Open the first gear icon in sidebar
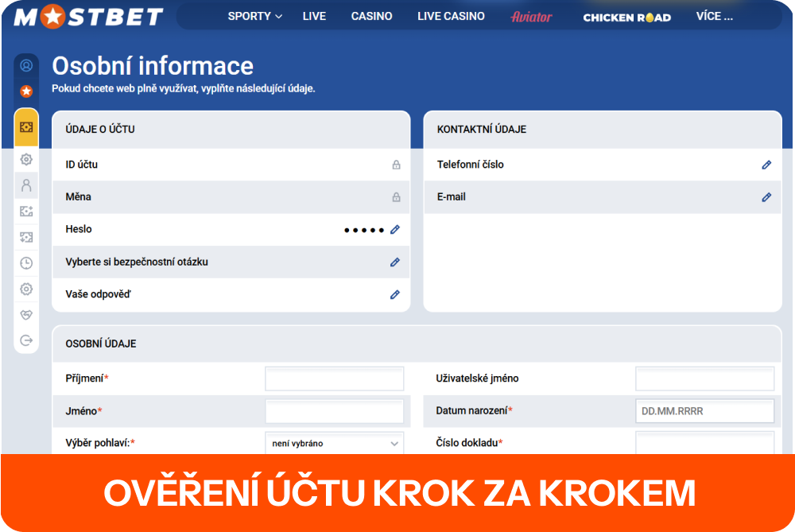 26,159
